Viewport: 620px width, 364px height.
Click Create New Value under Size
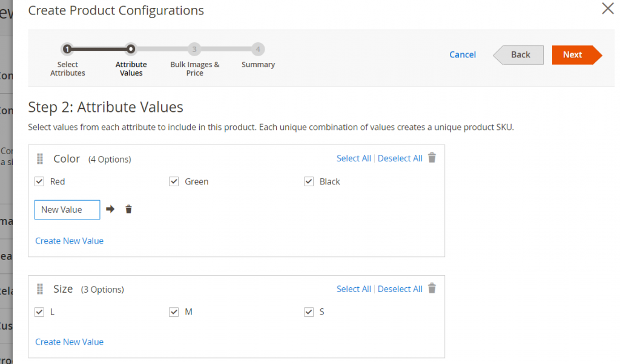point(69,342)
